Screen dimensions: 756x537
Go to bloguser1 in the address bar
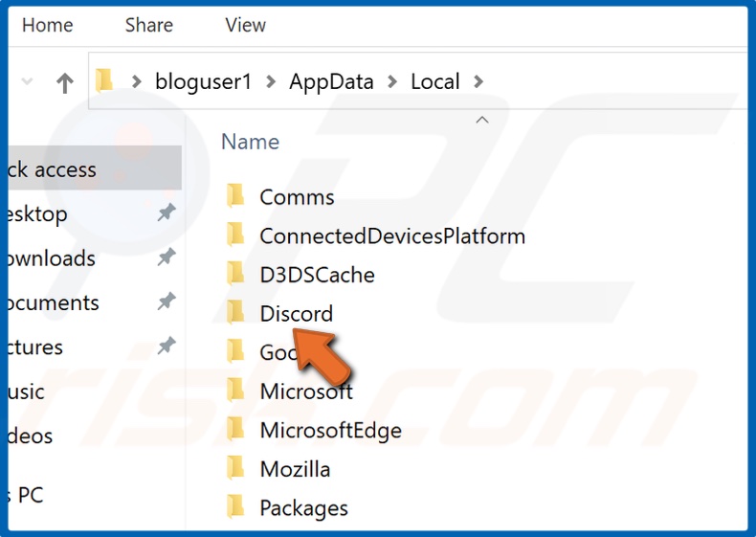pyautogui.click(x=203, y=81)
